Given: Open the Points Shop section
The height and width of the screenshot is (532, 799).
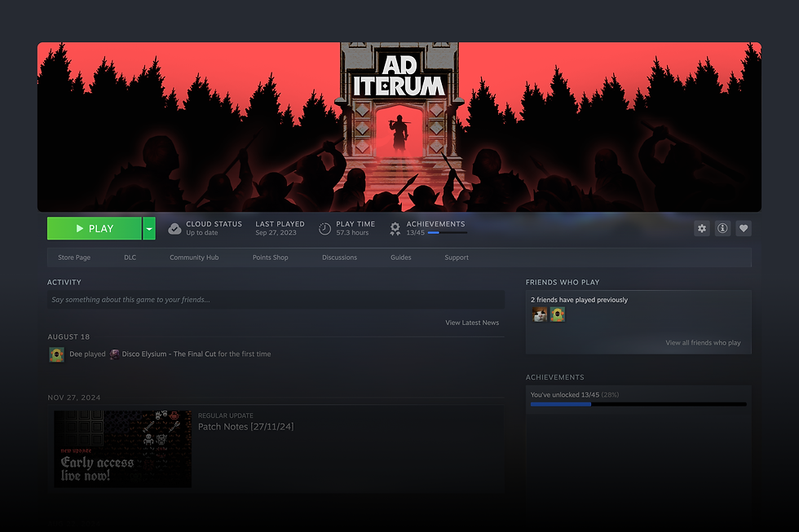Looking at the screenshot, I should (270, 257).
